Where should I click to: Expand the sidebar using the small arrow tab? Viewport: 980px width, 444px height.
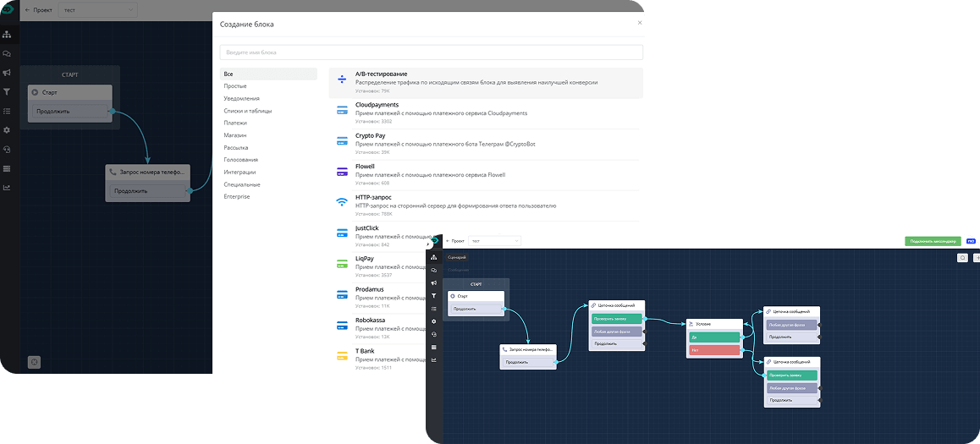[x=429, y=244]
